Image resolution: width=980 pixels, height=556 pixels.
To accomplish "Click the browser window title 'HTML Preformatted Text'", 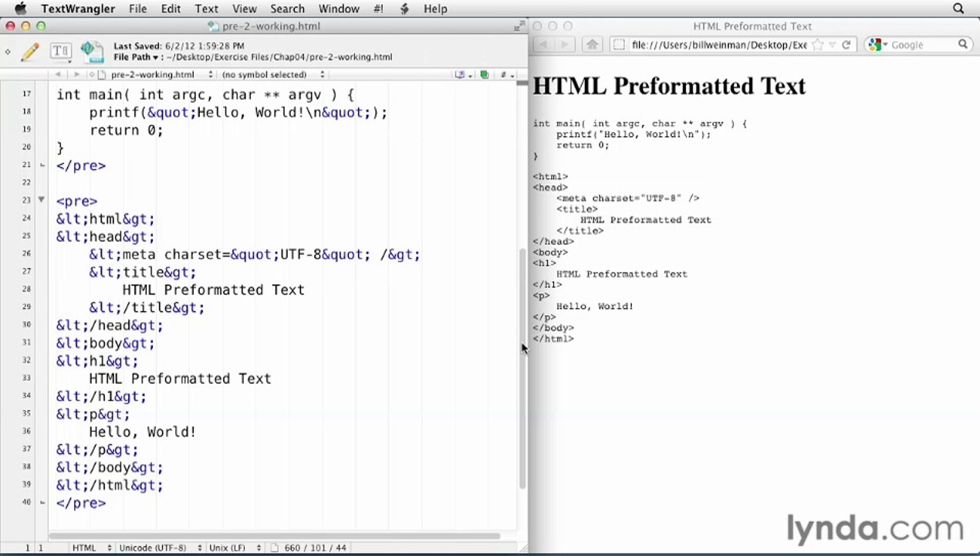I will click(752, 26).
